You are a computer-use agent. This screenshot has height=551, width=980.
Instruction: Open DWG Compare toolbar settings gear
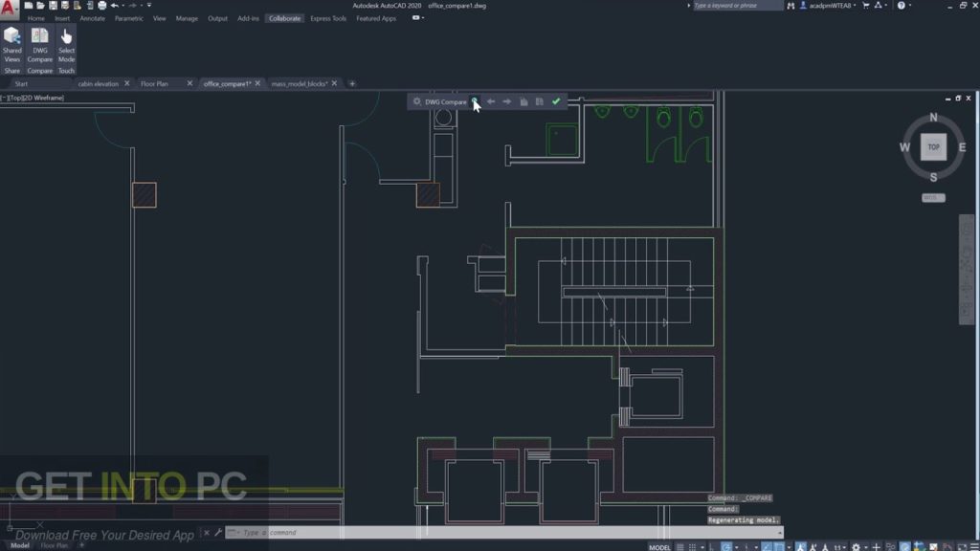pyautogui.click(x=417, y=101)
